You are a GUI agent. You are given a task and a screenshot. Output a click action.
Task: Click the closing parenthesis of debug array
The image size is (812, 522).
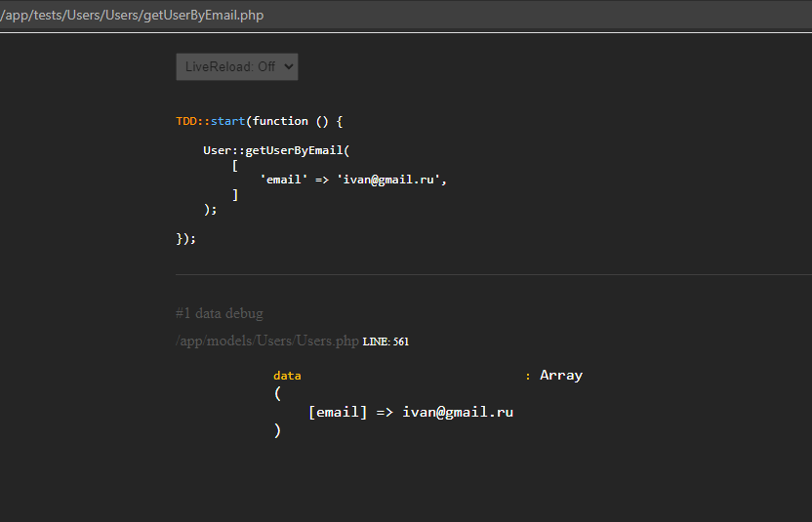point(277,430)
